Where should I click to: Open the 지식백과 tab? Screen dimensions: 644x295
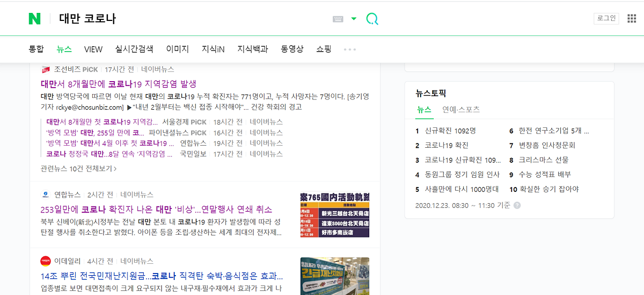(253, 49)
